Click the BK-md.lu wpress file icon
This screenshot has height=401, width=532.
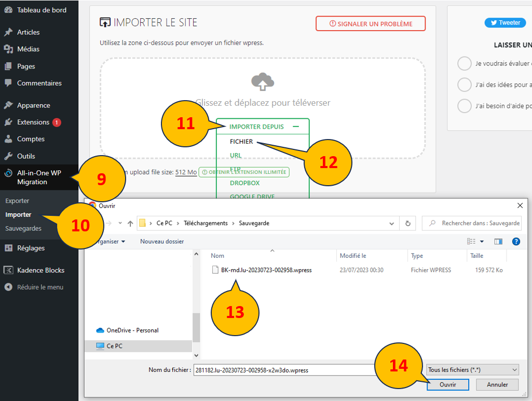click(215, 270)
